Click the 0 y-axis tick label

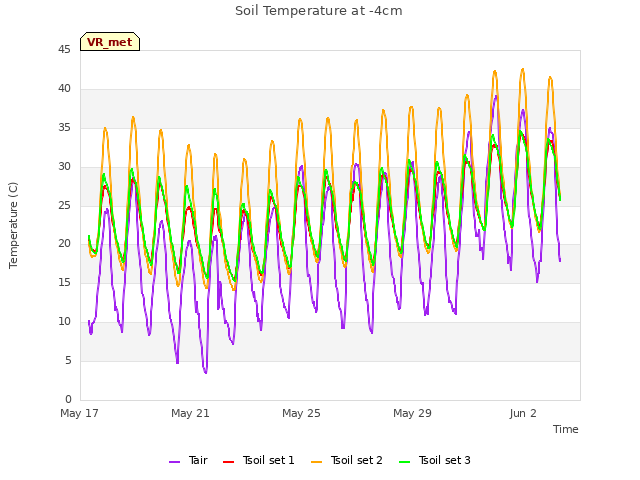coord(68,399)
